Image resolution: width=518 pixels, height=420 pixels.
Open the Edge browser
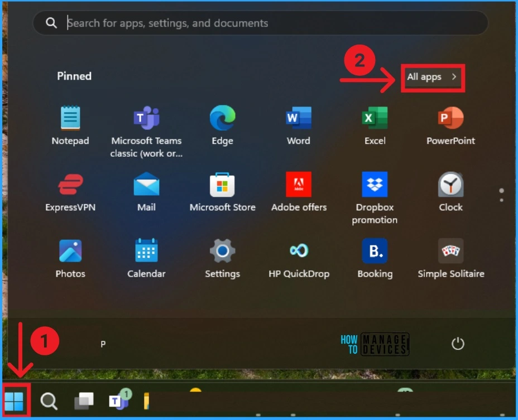pos(222,125)
